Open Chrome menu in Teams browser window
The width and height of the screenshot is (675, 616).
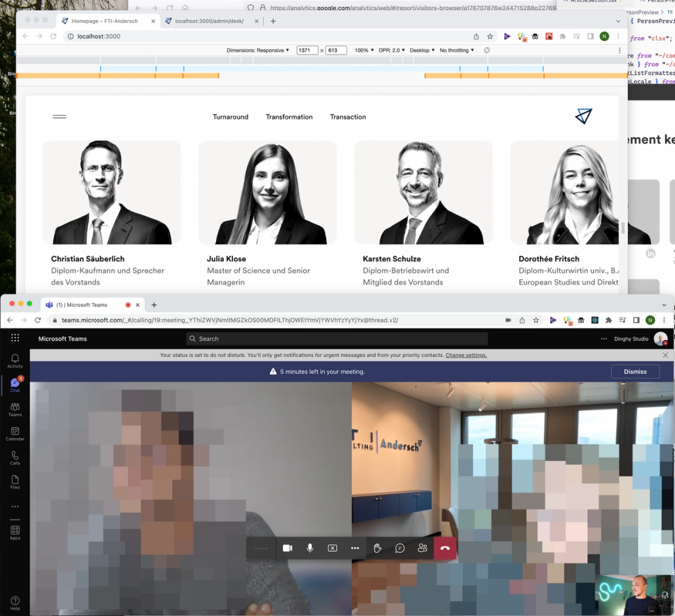664,320
